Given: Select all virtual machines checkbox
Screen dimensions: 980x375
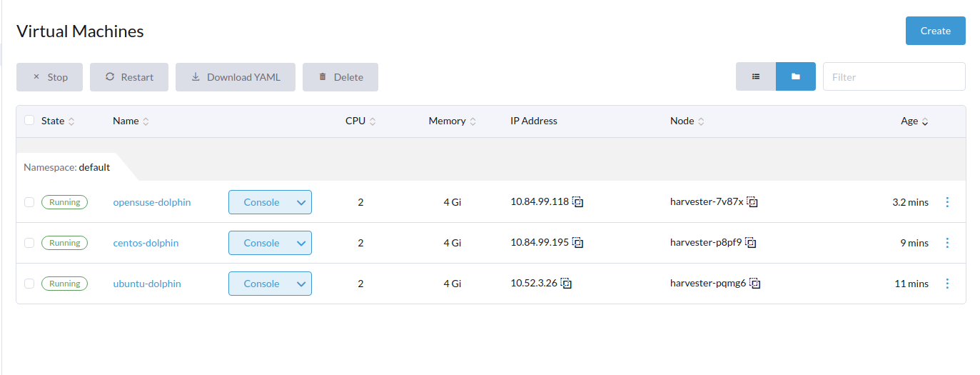Looking at the screenshot, I should [29, 121].
